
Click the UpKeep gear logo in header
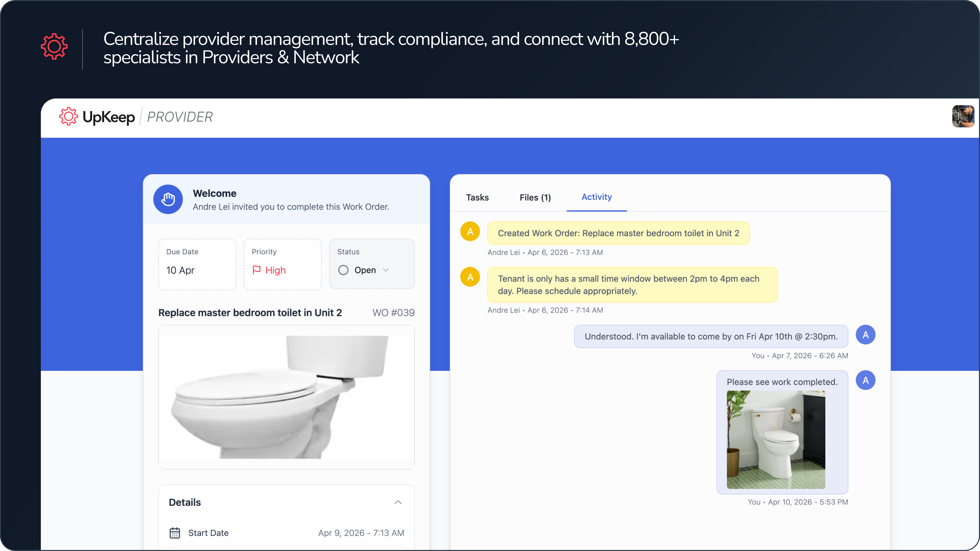click(x=68, y=116)
